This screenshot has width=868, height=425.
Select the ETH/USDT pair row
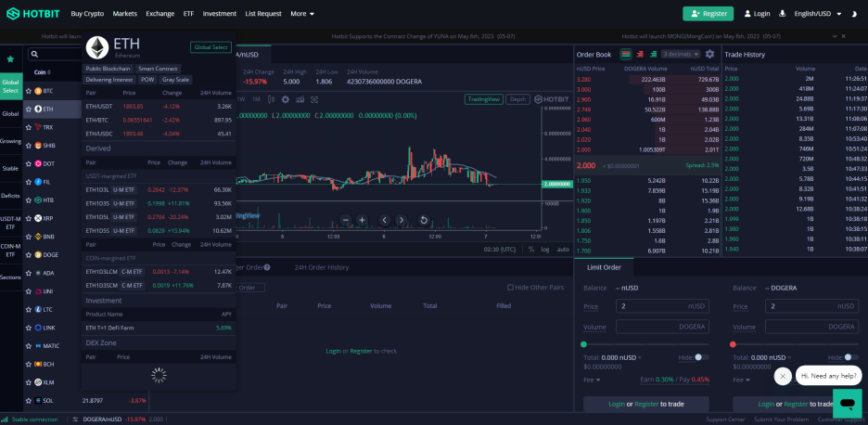[x=159, y=107]
